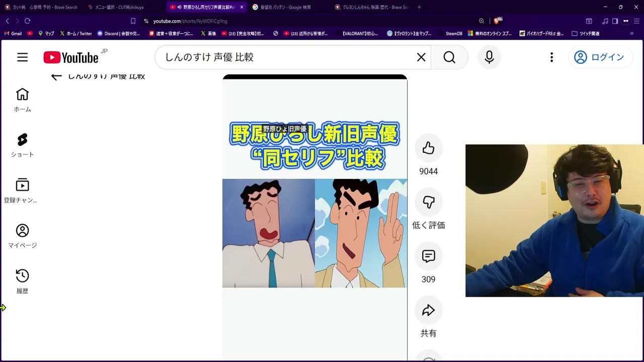Screen dimensions: 644x362
Task: Clear the search box with the X
Action: pyautogui.click(x=421, y=57)
